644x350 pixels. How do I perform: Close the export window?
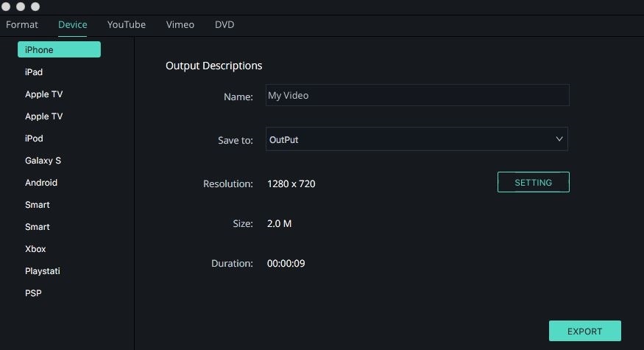coord(6,7)
